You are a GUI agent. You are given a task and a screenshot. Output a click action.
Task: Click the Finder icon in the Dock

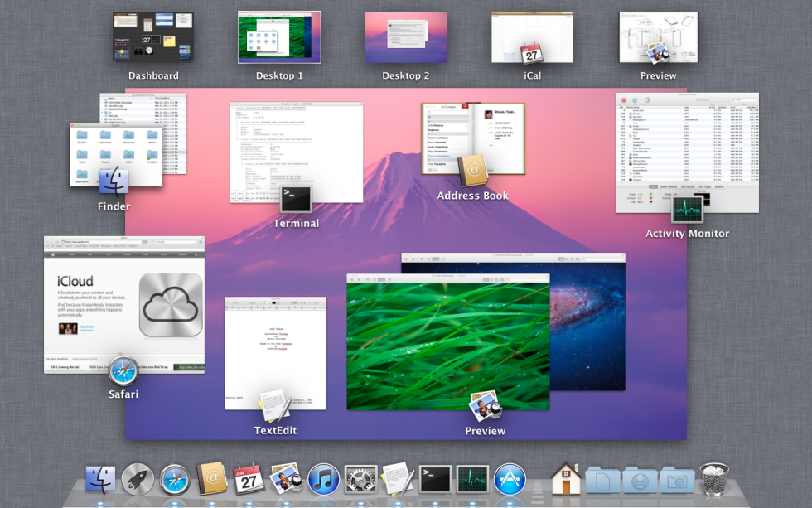(x=101, y=479)
